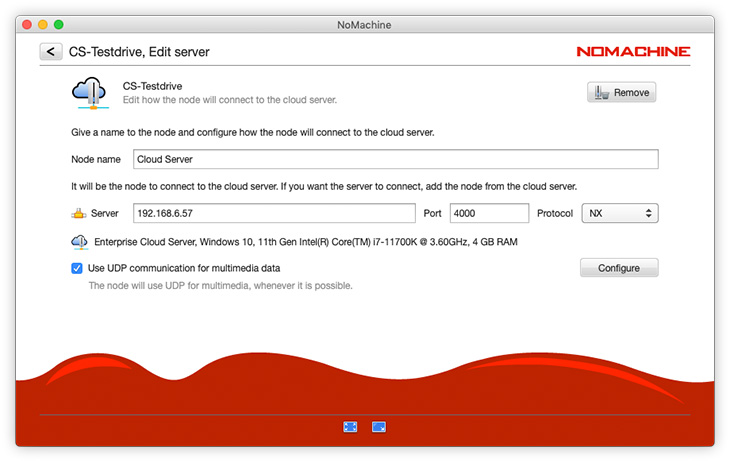Click the 'CS-Testdrive, Edit server' heading
730x461 pixels.
click(139, 51)
